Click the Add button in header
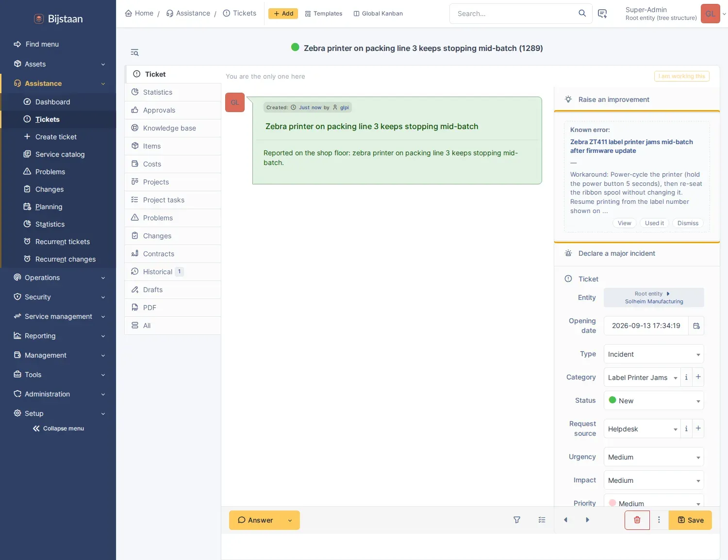 coord(283,14)
